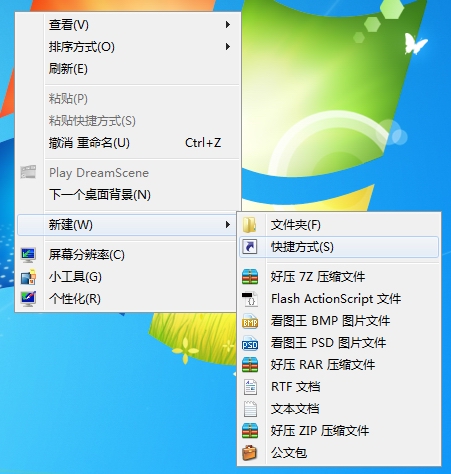Choose 撤消 重命名(U) entry
This screenshot has height=474, width=451.
129,143
